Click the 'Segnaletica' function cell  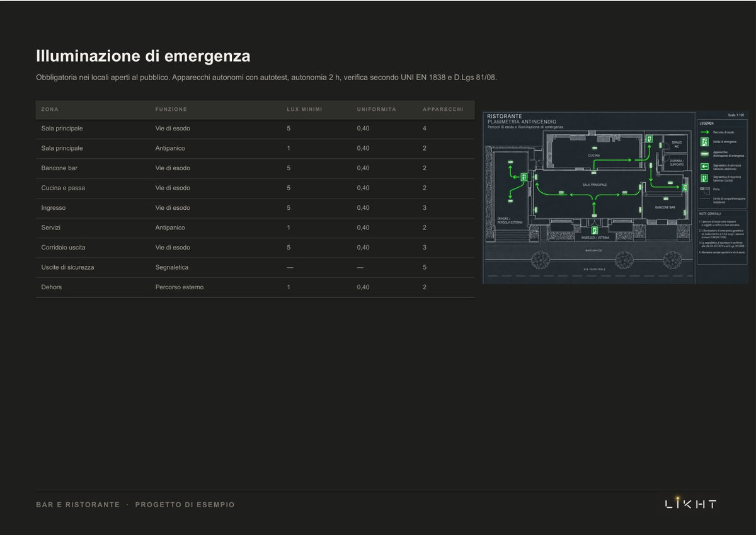172,267
